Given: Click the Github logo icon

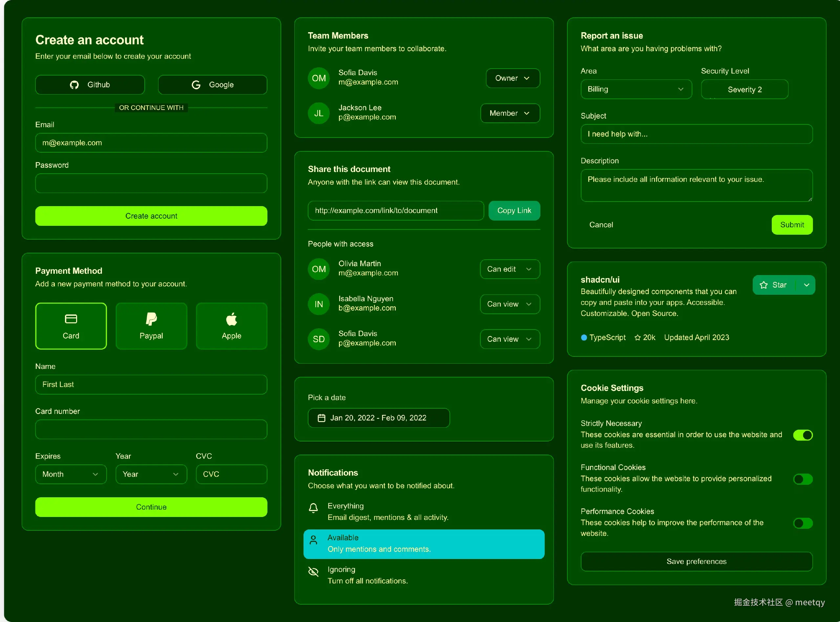Looking at the screenshot, I should click(x=74, y=85).
